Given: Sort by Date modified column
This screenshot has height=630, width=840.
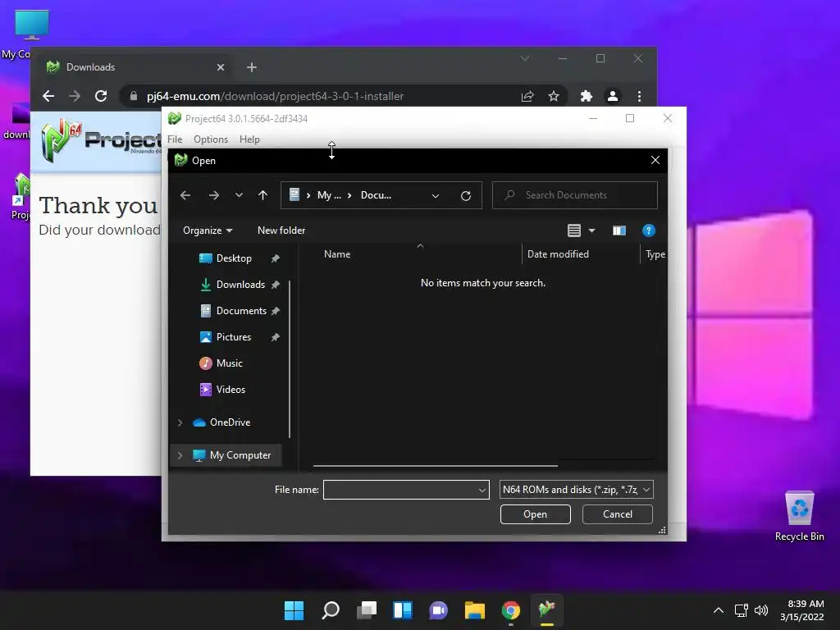Looking at the screenshot, I should [558, 254].
